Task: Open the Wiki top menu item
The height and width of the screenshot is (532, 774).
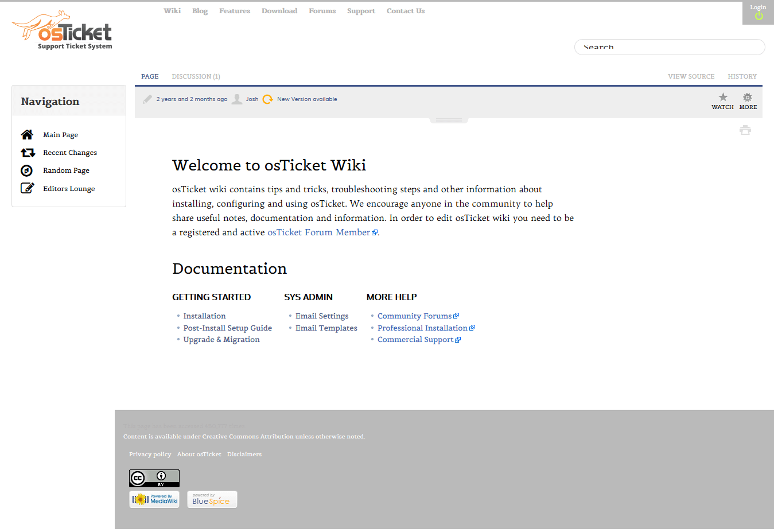Action: tap(172, 11)
